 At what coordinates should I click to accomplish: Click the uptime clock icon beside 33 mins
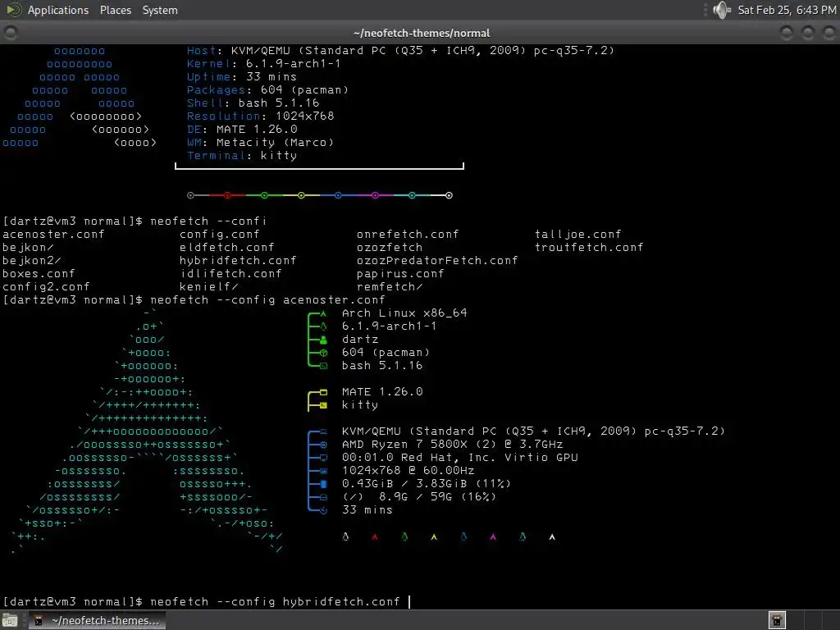click(323, 510)
